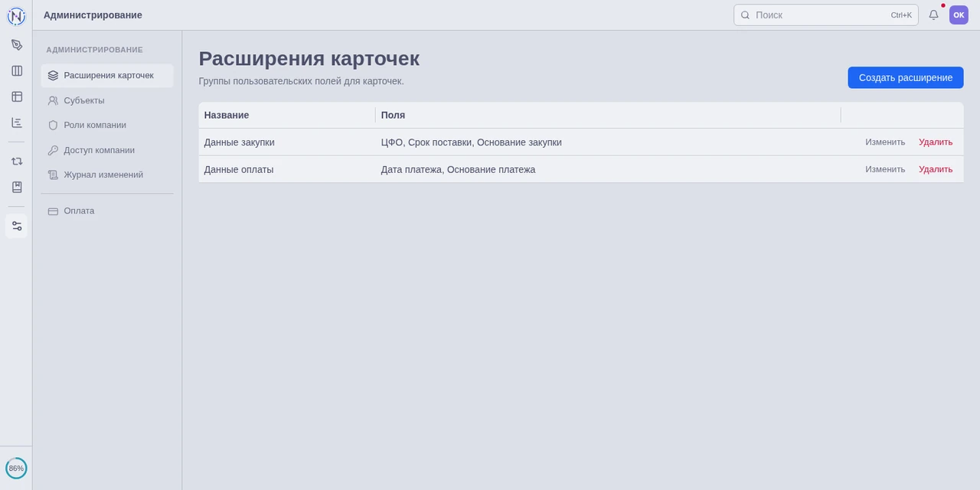Click the app logo in the rail
980x490 pixels.
pyautogui.click(x=16, y=16)
